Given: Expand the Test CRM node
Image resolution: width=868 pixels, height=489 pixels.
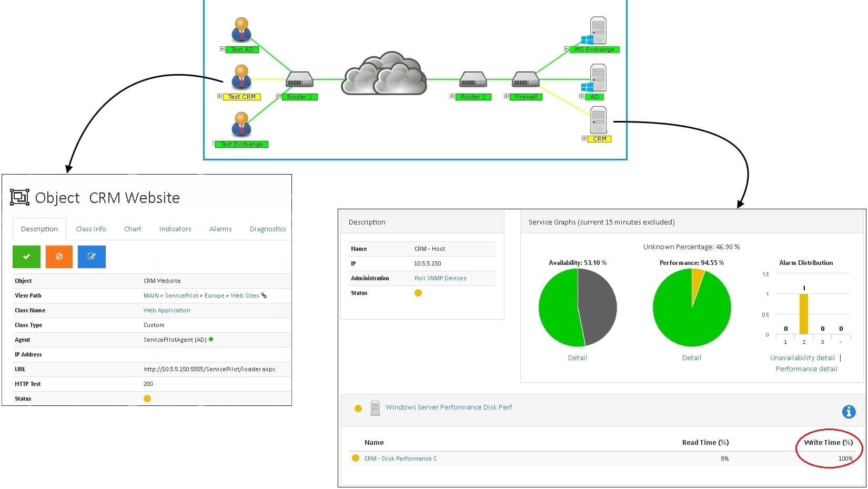Looking at the screenshot, I should click(219, 96).
